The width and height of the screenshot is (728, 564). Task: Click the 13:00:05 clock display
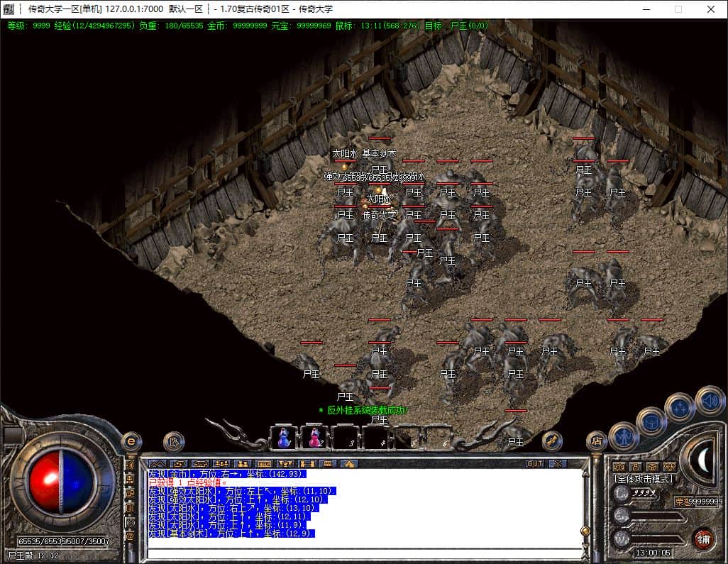tap(653, 553)
